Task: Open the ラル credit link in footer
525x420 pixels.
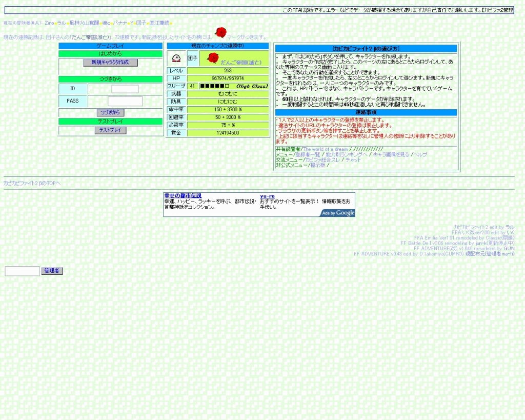Action: [x=510, y=227]
